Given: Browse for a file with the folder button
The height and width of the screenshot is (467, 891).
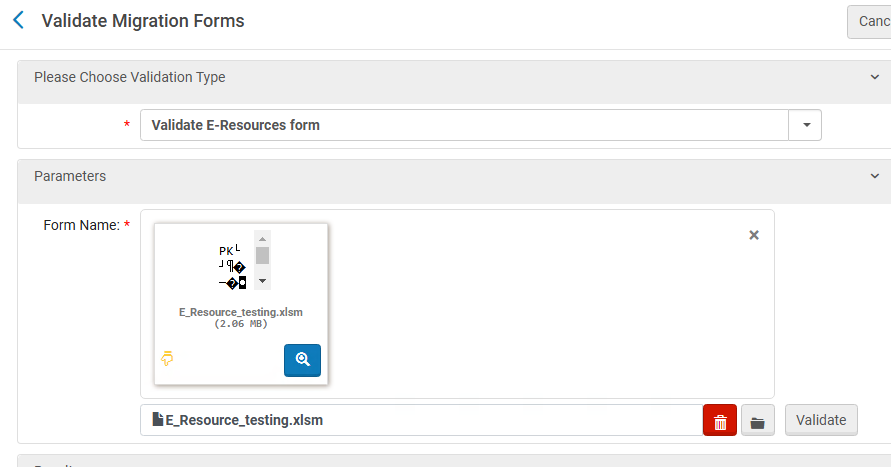Looking at the screenshot, I should click(757, 421).
